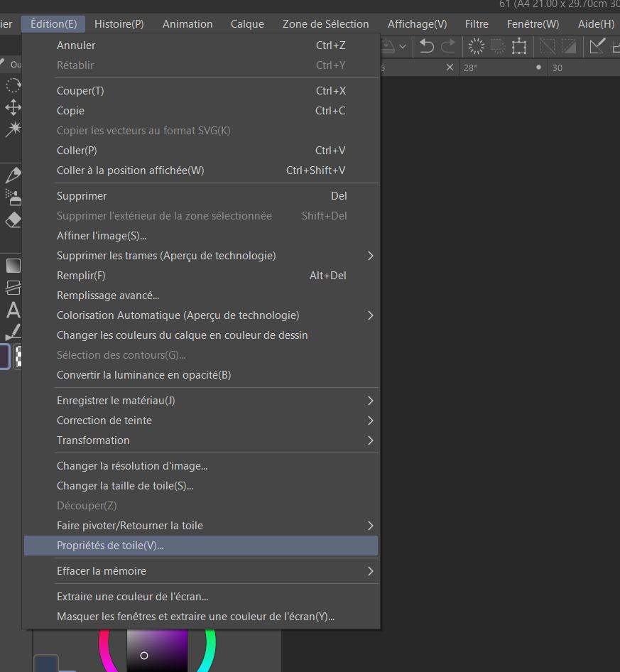This screenshot has width=620, height=672.
Task: Choose Remplir(F) in the menu
Action: point(201,276)
